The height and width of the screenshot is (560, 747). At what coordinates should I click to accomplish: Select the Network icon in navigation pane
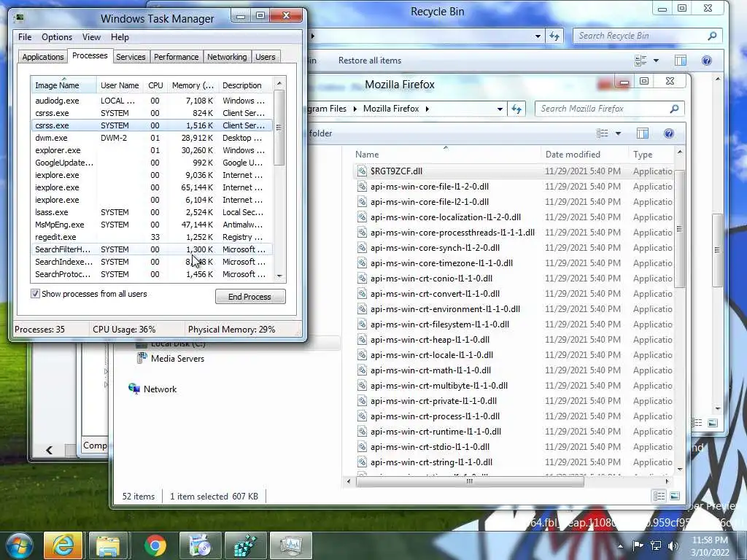[134, 389]
